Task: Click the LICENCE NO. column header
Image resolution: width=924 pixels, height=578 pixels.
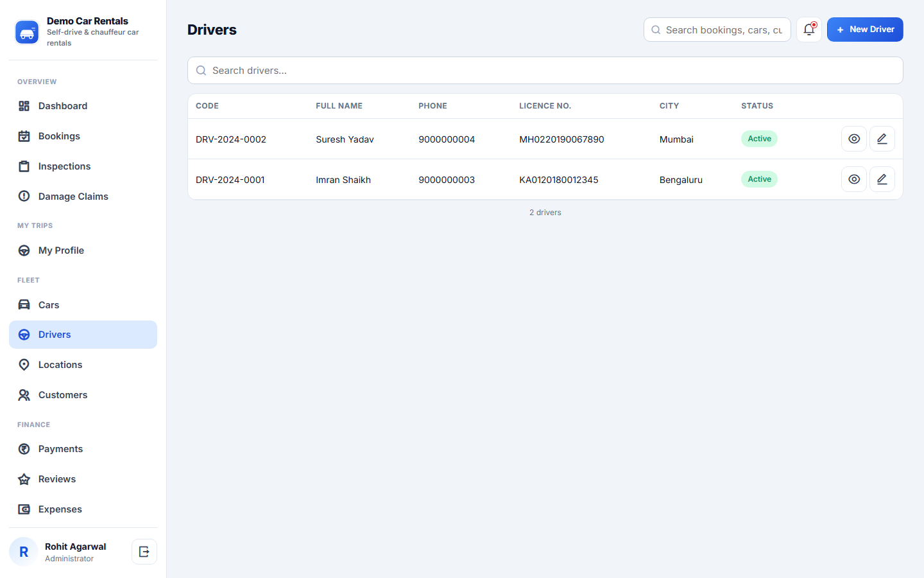Action: pyautogui.click(x=545, y=106)
